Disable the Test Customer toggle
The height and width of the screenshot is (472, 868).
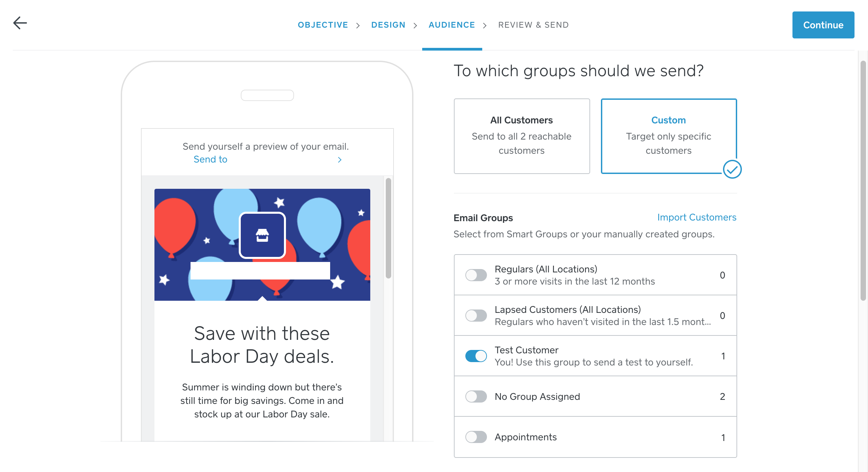(x=476, y=356)
